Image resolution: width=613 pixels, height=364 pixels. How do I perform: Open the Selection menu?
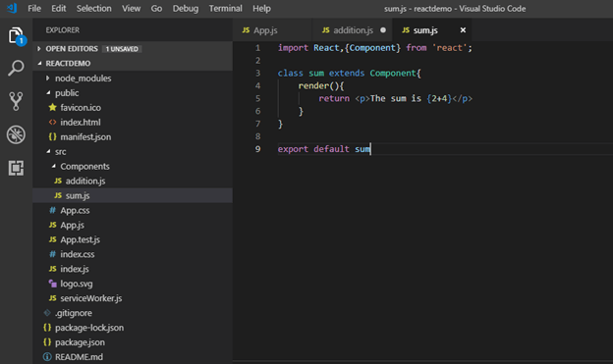tap(94, 8)
